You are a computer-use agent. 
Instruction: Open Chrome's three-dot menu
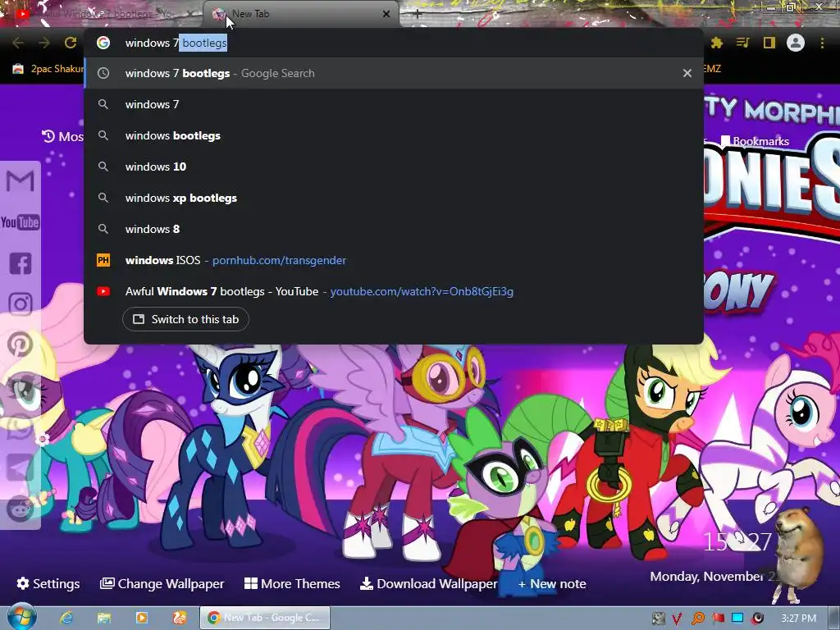coord(822,43)
